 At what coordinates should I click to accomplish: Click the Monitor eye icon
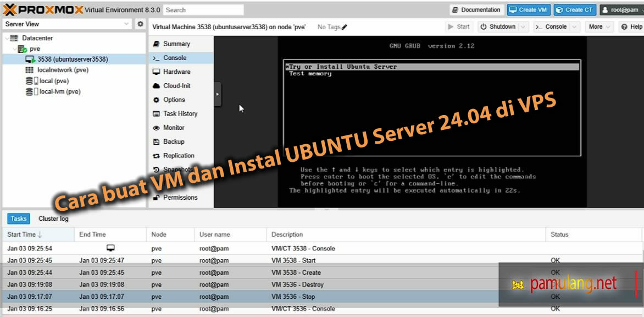point(156,128)
